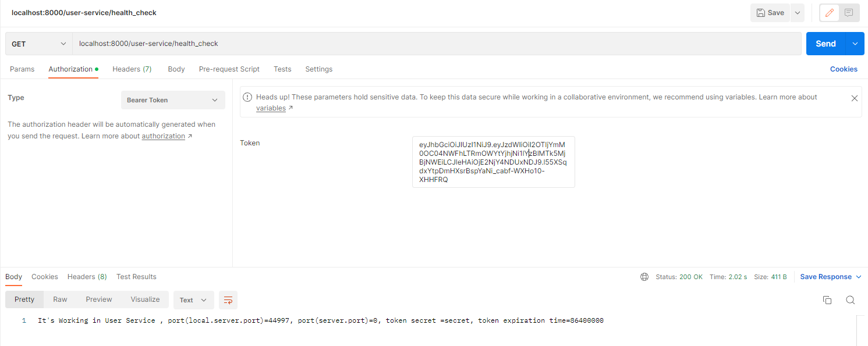Viewport: 868px width, 346px height.
Task: Switch to the request Body tab
Action: (x=176, y=69)
